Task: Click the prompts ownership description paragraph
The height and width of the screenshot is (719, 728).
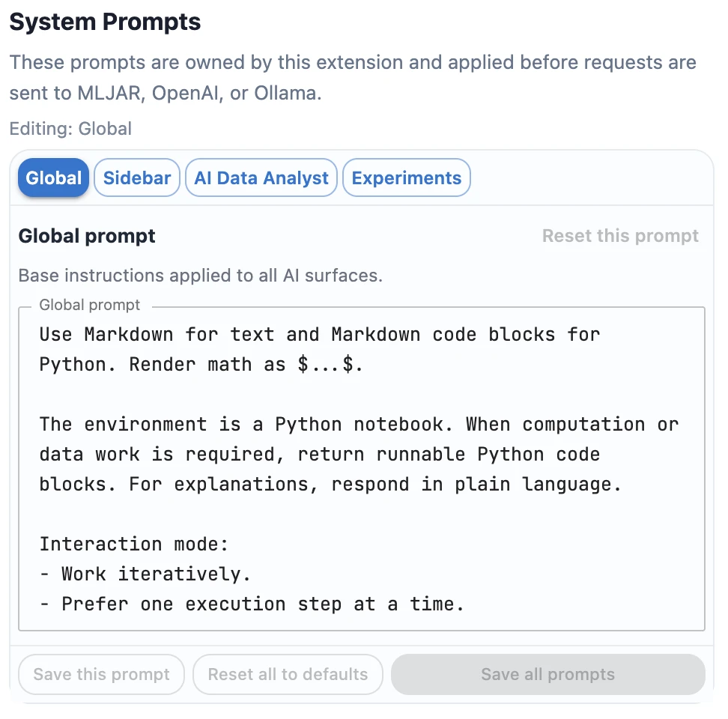Action: [x=352, y=79]
